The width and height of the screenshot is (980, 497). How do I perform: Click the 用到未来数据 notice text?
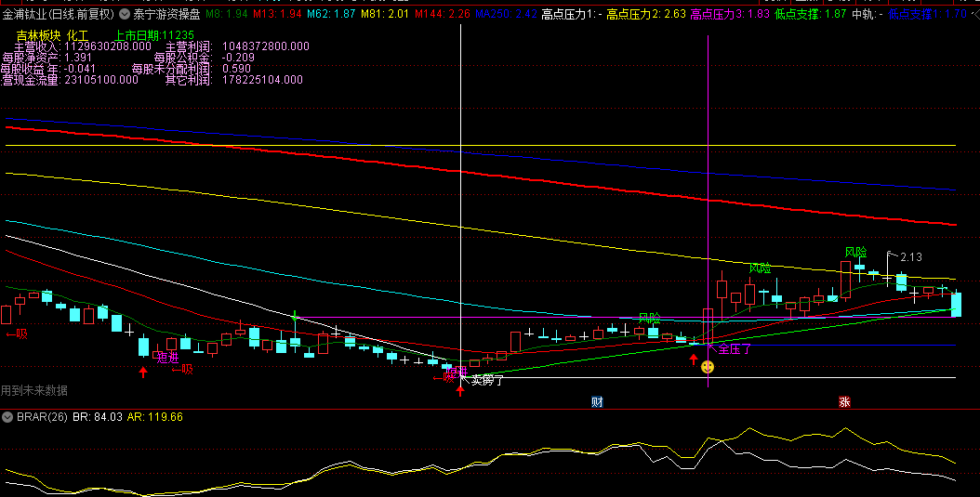[33, 391]
